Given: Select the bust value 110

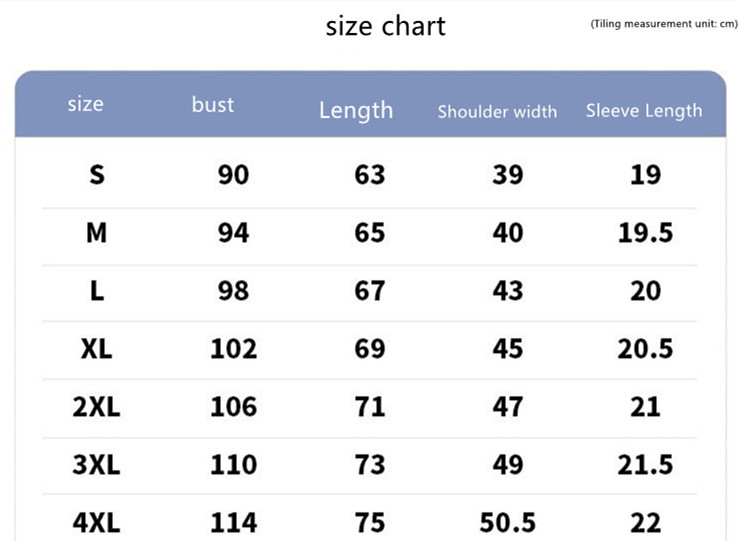Looking at the screenshot, I should [233, 465].
